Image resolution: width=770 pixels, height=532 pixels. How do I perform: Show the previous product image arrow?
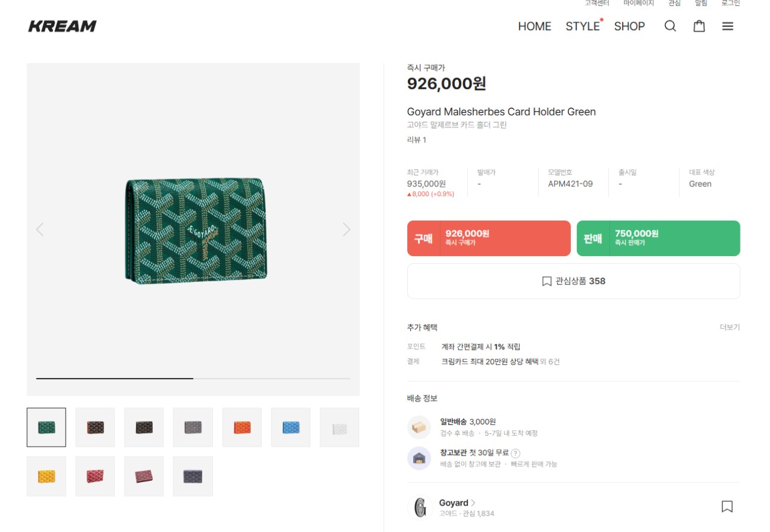point(40,229)
